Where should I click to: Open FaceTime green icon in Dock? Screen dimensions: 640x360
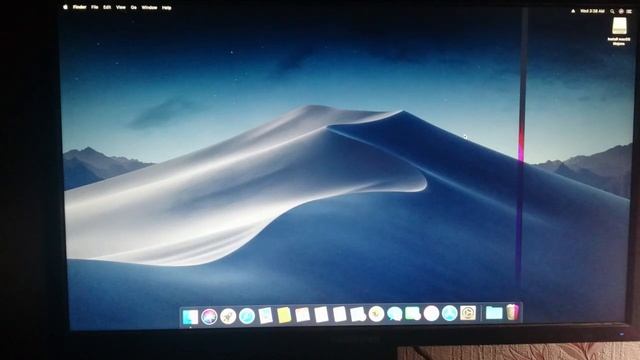pyautogui.click(x=413, y=313)
